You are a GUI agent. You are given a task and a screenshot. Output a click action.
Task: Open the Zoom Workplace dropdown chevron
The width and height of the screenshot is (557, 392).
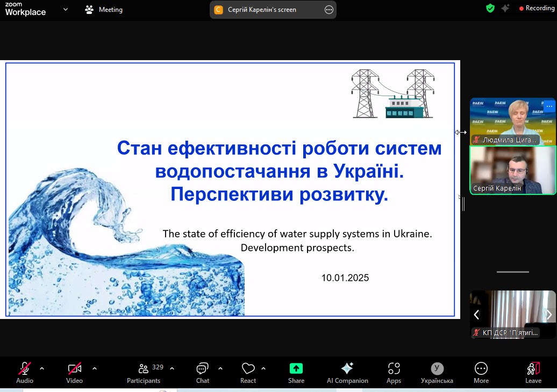[66, 9]
